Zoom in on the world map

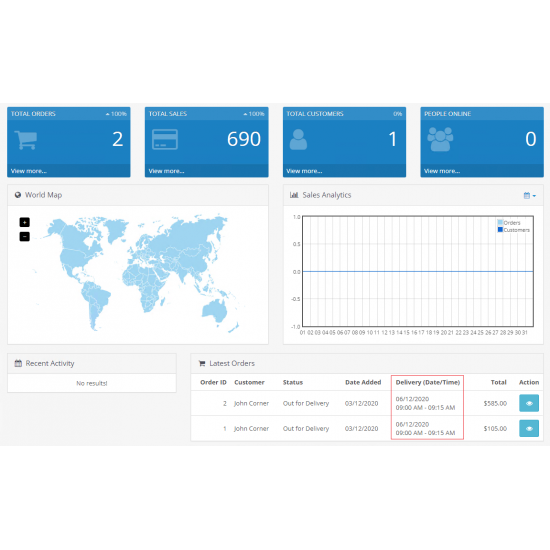click(x=25, y=222)
